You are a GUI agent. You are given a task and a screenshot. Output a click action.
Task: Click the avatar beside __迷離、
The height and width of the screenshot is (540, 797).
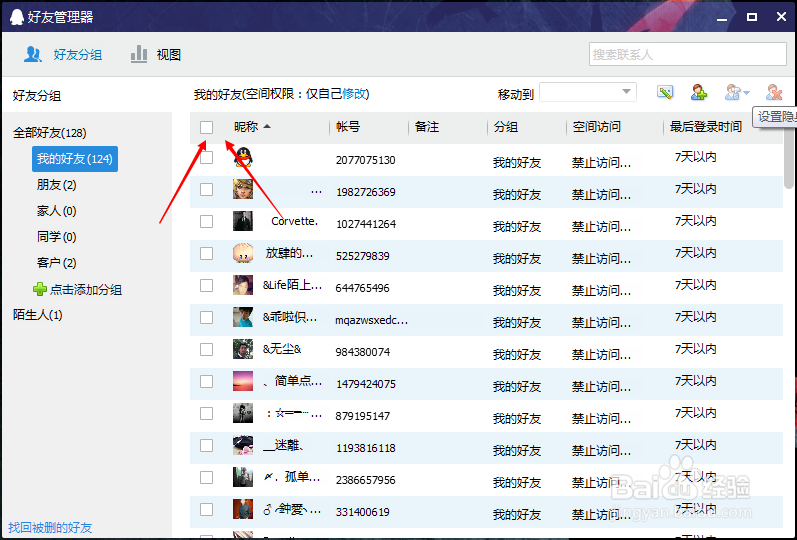coord(243,445)
